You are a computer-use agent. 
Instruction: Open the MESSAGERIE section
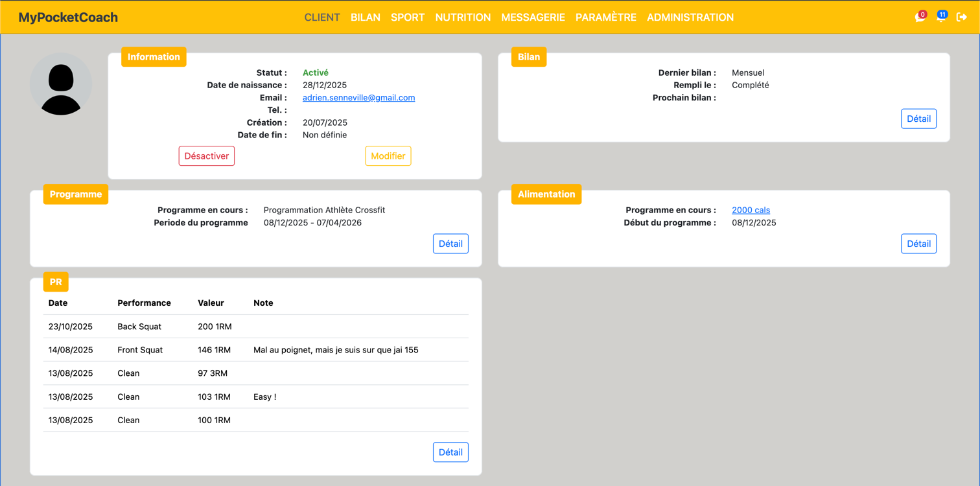tap(533, 17)
